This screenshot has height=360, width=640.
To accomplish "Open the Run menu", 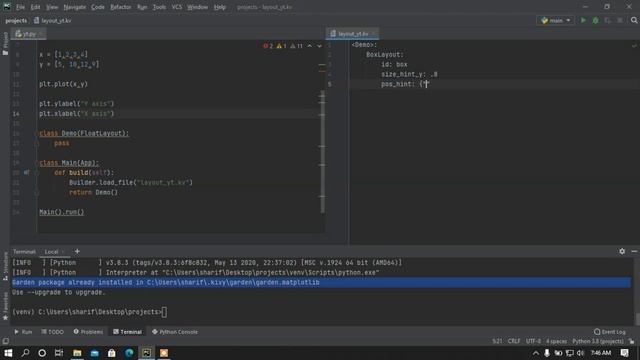I will (x=142, y=7).
